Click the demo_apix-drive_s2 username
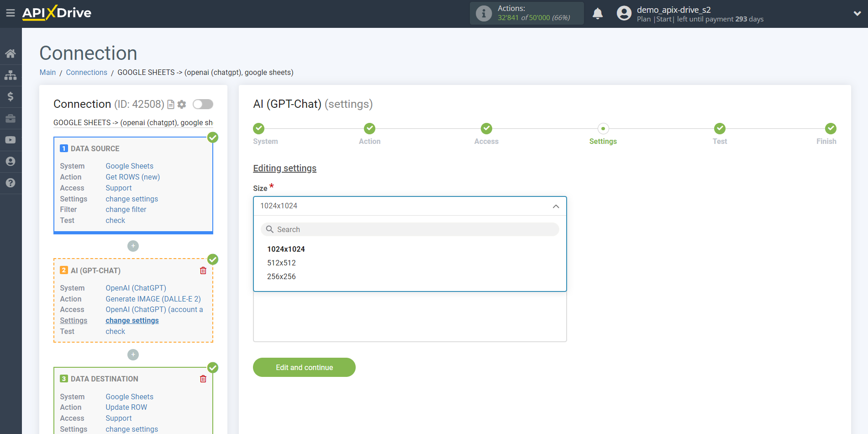The width and height of the screenshot is (868, 434). point(673,10)
